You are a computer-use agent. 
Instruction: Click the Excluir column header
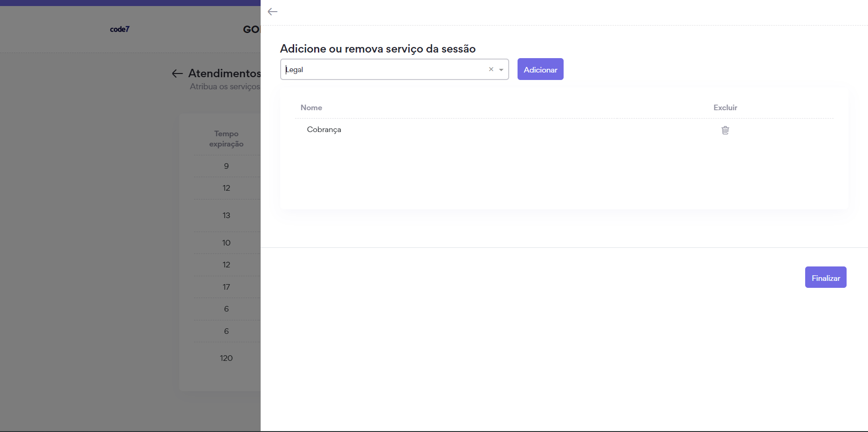[725, 107]
